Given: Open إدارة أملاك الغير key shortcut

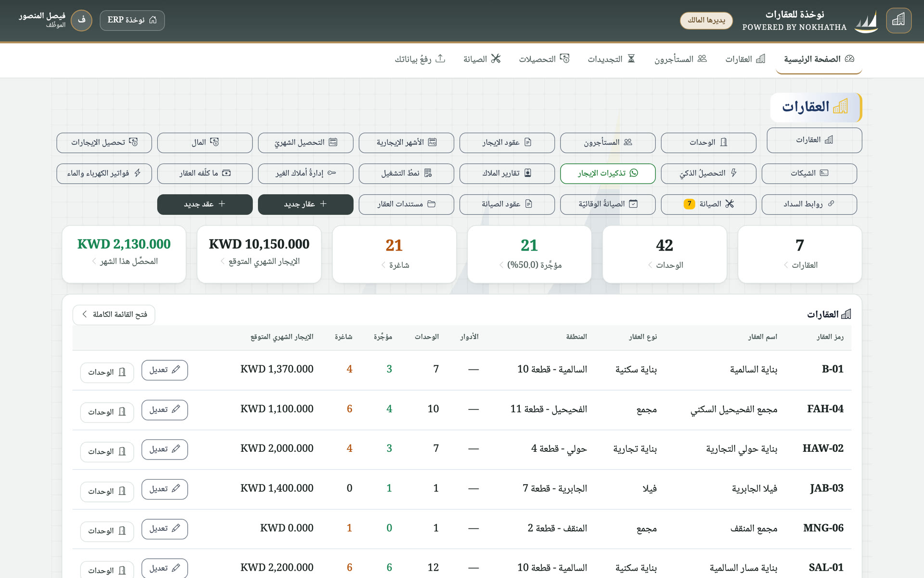Looking at the screenshot, I should (x=306, y=173).
